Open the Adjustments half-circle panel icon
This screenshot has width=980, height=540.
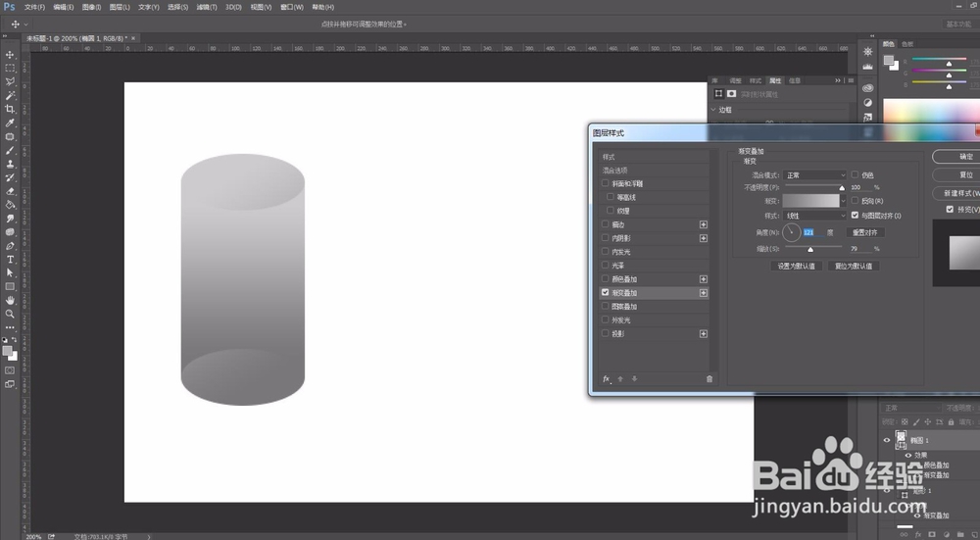(x=867, y=103)
